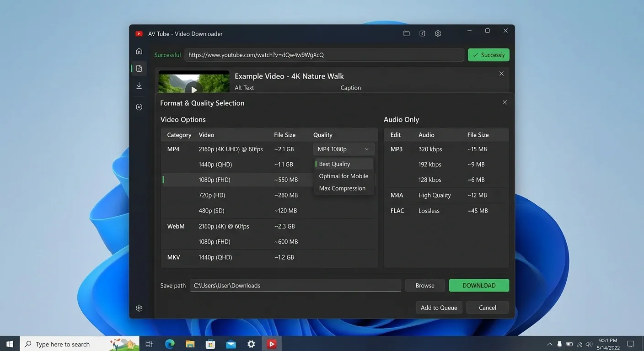This screenshot has height=351, width=644.
Task: Click the microphone tray icon
Action: pos(559,344)
